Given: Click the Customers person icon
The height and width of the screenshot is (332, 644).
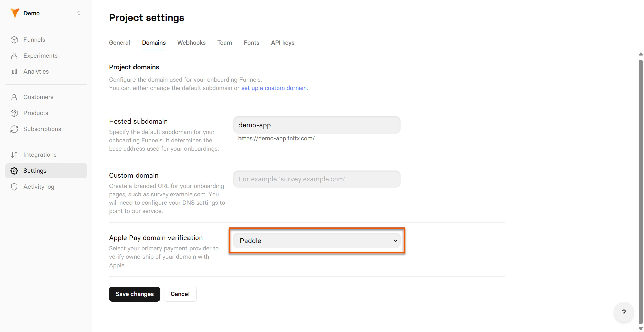Looking at the screenshot, I should tap(14, 97).
